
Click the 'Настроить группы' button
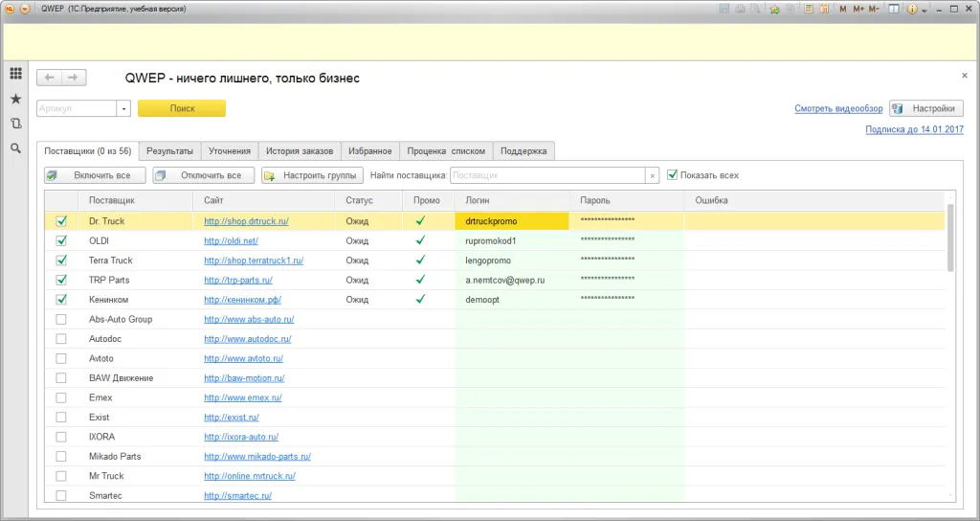(313, 175)
